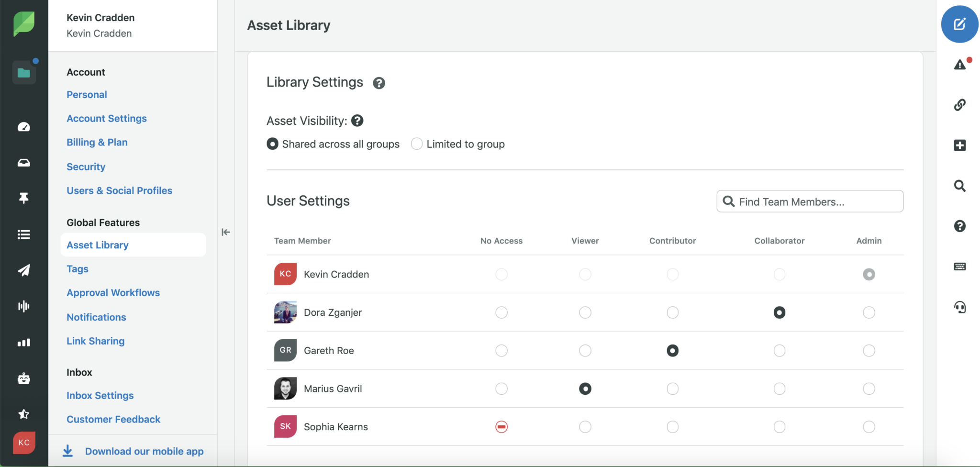Open the alert triangle notifications icon
Image resolution: width=980 pixels, height=467 pixels.
click(960, 65)
